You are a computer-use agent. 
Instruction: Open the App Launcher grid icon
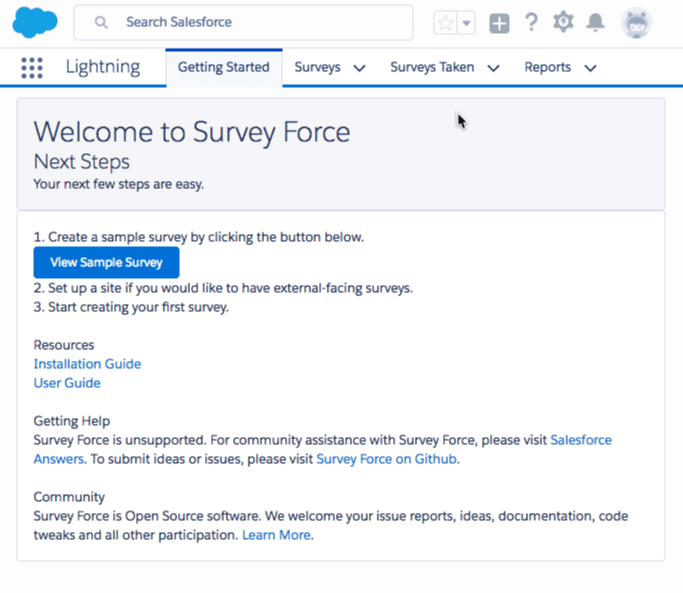pyautogui.click(x=32, y=68)
